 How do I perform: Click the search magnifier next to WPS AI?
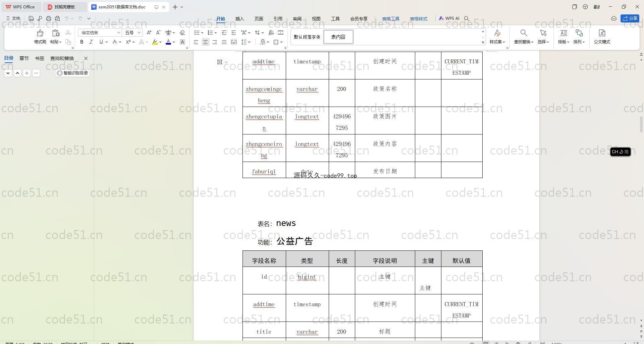467,19
